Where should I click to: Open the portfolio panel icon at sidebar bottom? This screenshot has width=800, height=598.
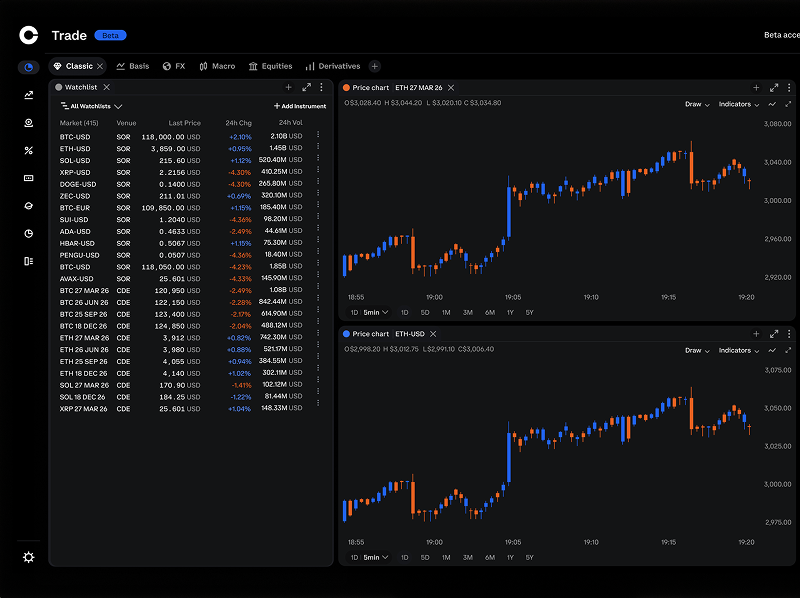(x=27, y=261)
